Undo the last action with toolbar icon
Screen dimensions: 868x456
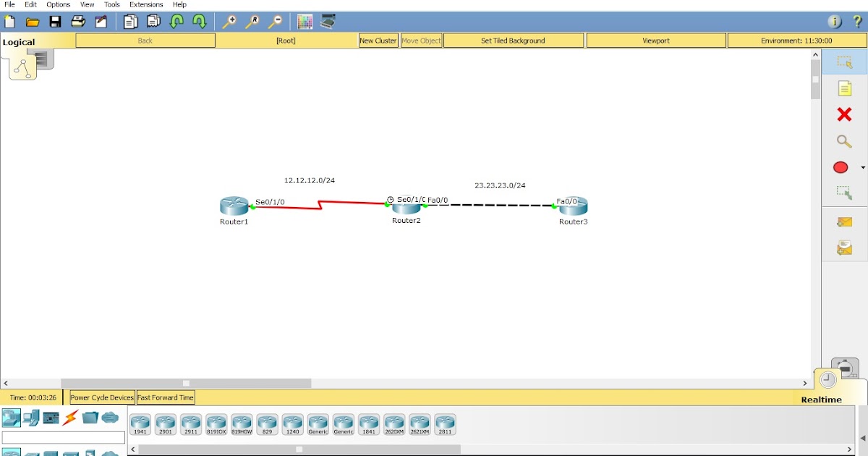[176, 22]
